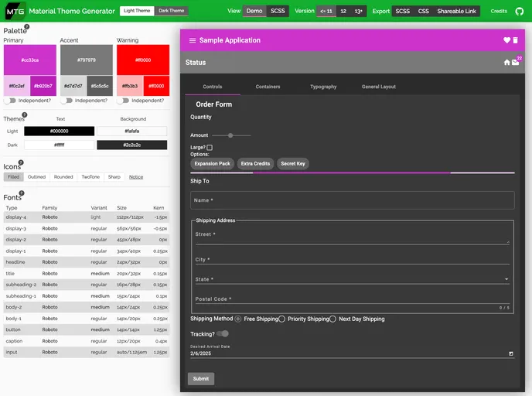Viewport: 532px width, 396px height.
Task: Click the Primary color swatch #cc33ca
Action: point(30,60)
